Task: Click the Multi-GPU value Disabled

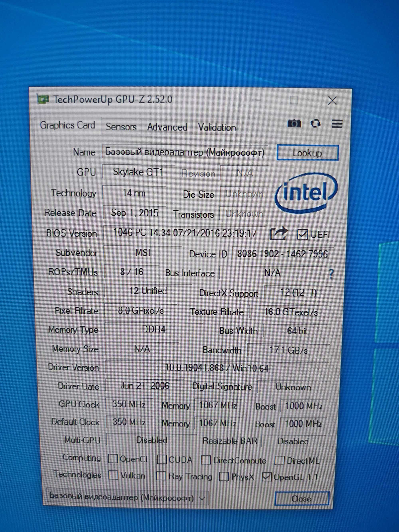Action: [x=151, y=440]
